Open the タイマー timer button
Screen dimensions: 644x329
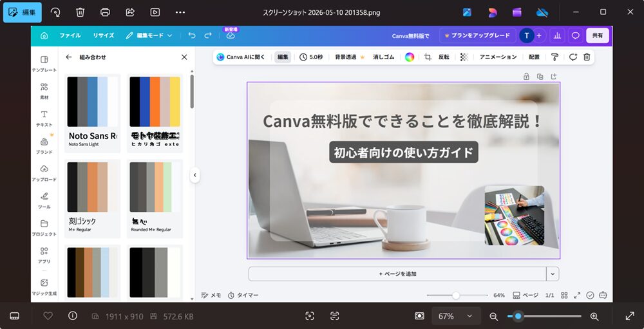243,295
